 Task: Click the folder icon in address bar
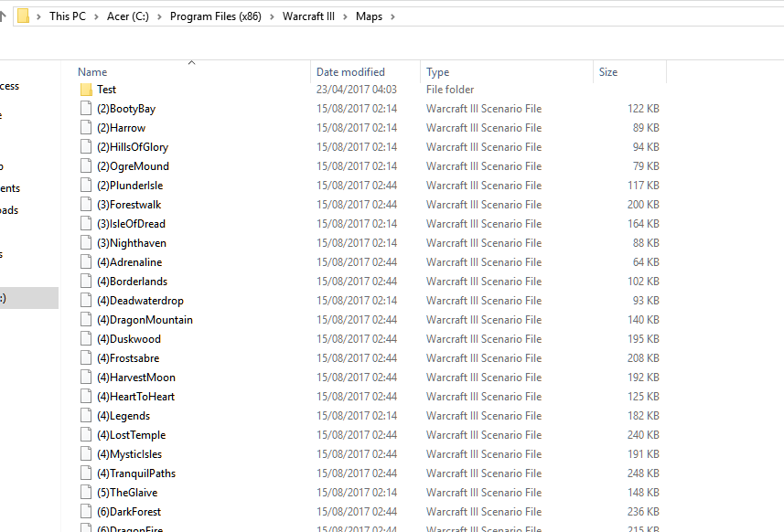23,16
